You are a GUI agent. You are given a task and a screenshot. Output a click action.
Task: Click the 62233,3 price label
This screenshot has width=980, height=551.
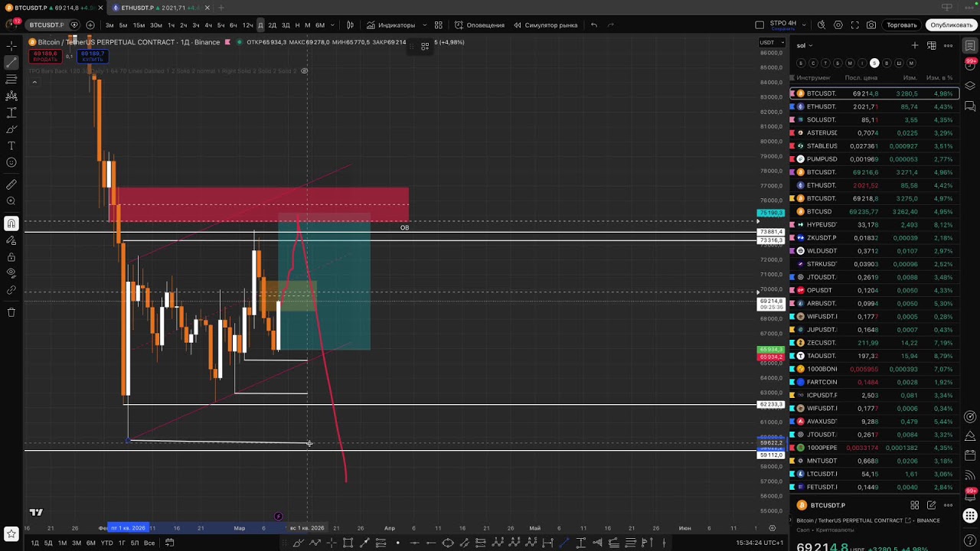pos(771,404)
